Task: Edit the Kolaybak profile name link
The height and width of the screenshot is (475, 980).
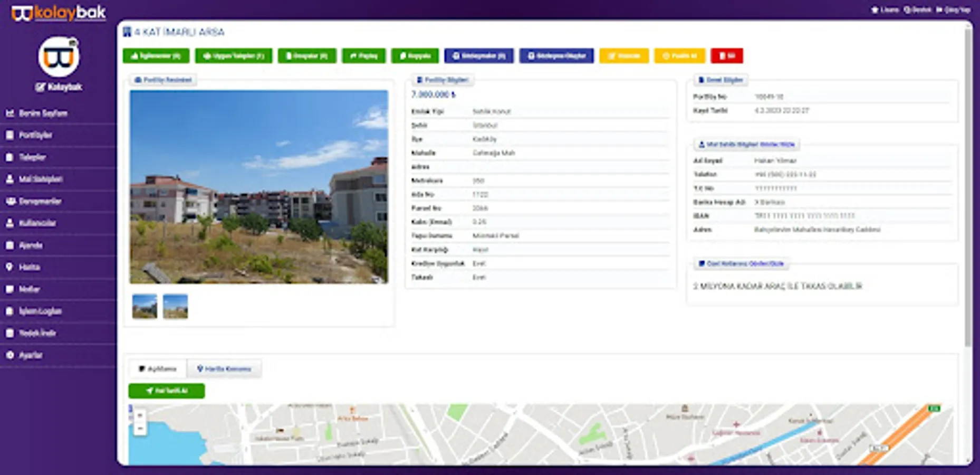Action: pos(59,87)
